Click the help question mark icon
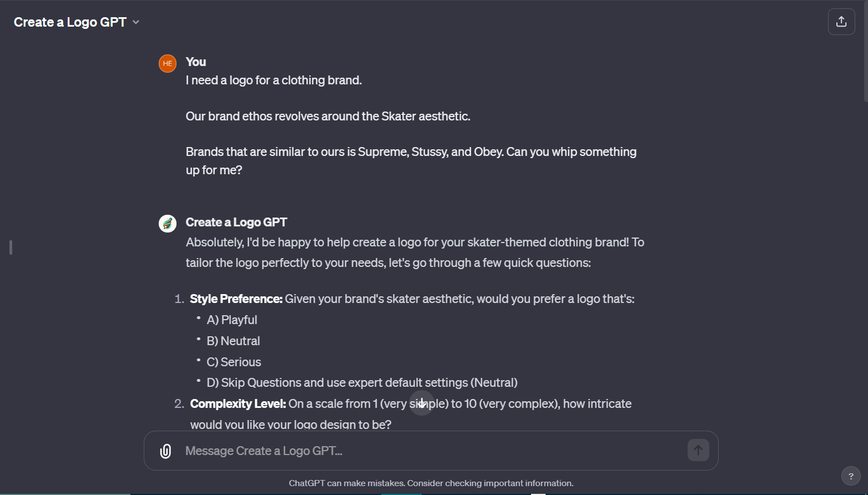Image resolution: width=868 pixels, height=495 pixels. click(851, 476)
